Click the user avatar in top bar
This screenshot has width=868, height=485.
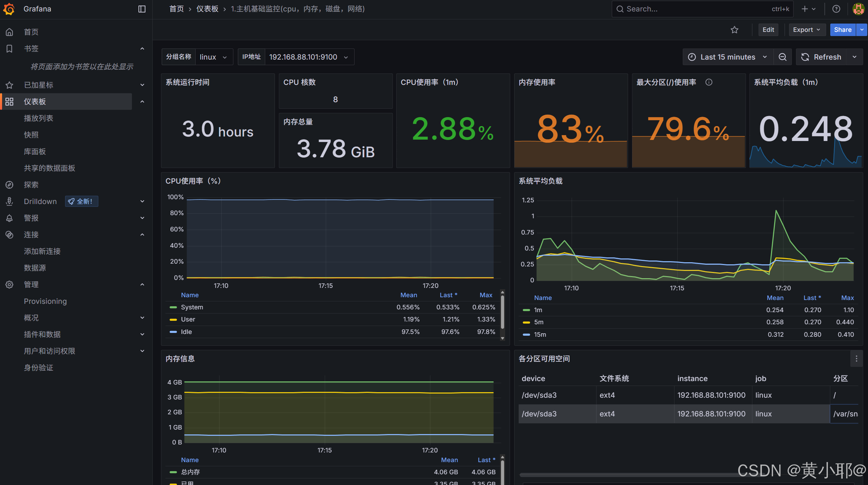858,9
